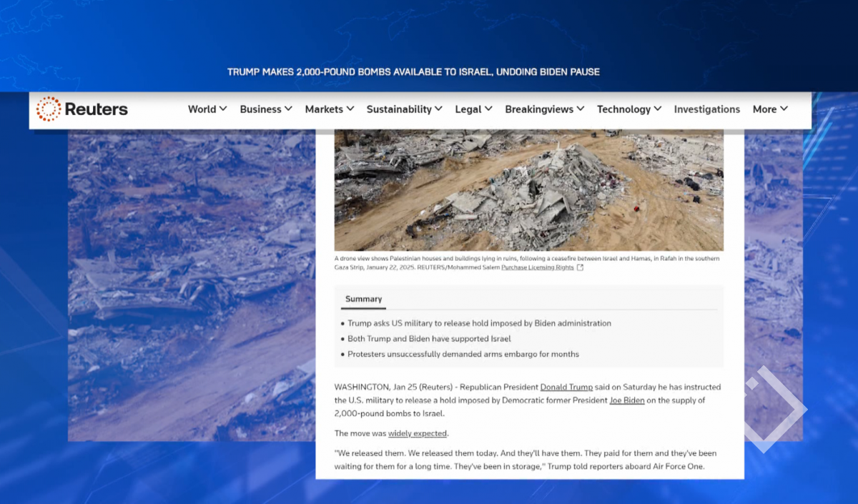This screenshot has width=858, height=504.
Task: Expand the Markets menu
Action: click(330, 109)
